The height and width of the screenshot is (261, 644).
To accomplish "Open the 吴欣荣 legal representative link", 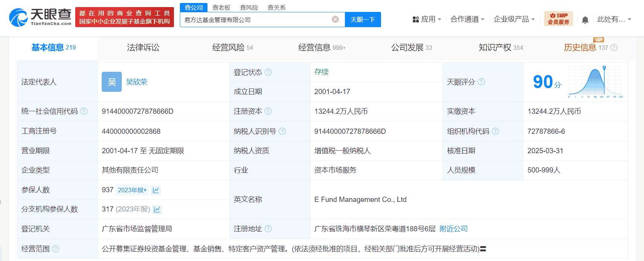I will pos(136,82).
